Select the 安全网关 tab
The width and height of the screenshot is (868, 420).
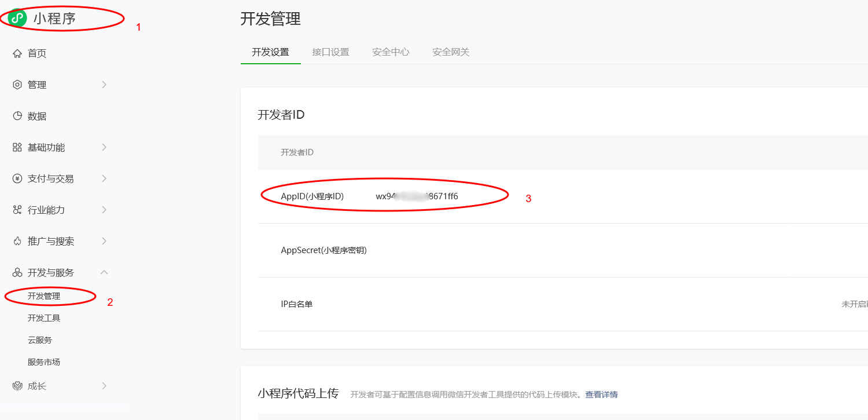[x=451, y=52]
